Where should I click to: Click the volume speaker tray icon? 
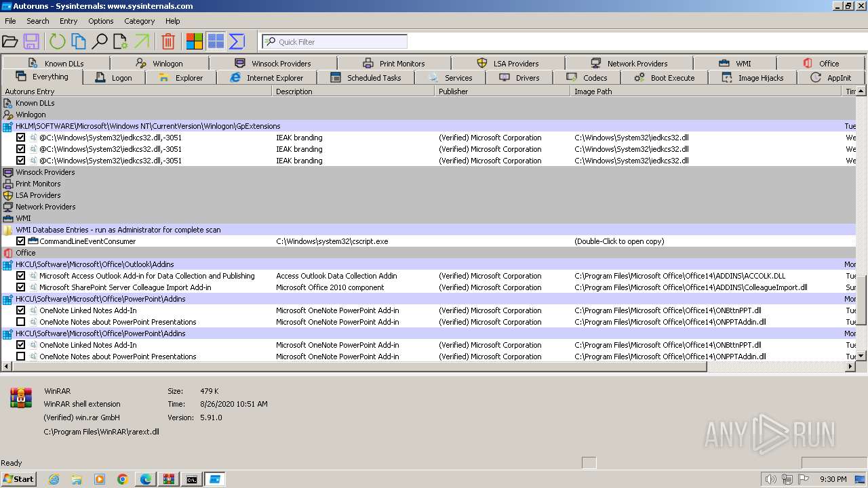[x=770, y=479]
